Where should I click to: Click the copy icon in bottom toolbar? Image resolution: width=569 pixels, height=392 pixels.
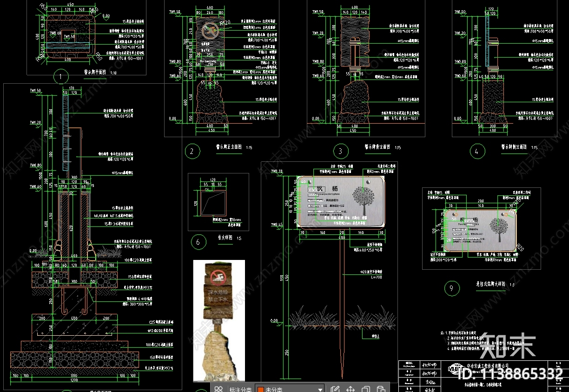(x=366, y=389)
